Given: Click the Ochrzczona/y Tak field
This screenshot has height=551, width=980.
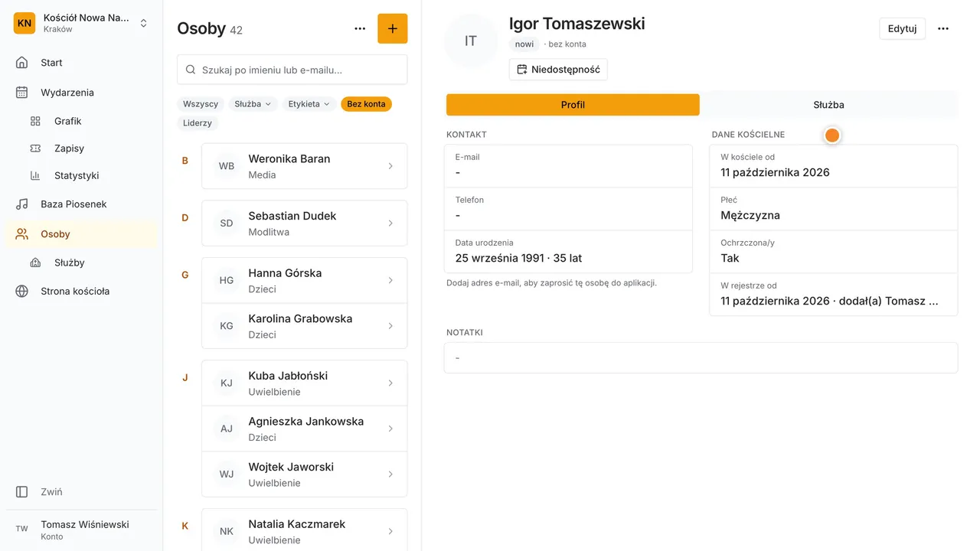Looking at the screenshot, I should tap(834, 252).
